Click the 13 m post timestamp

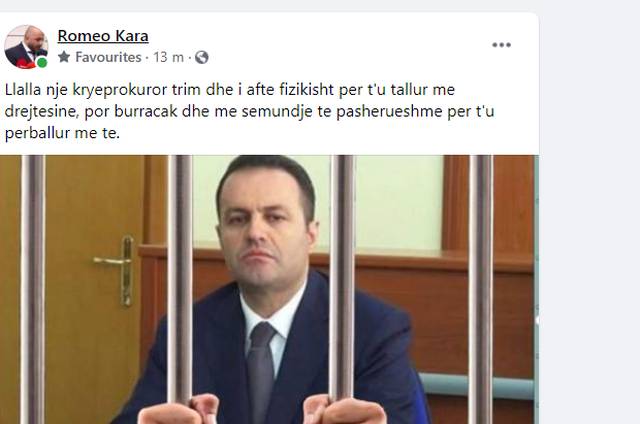tap(168, 57)
